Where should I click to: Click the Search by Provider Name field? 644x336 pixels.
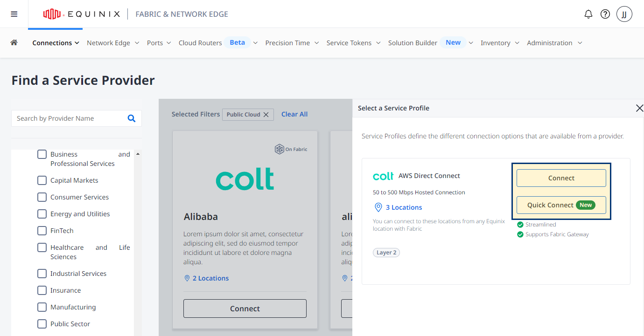click(70, 118)
